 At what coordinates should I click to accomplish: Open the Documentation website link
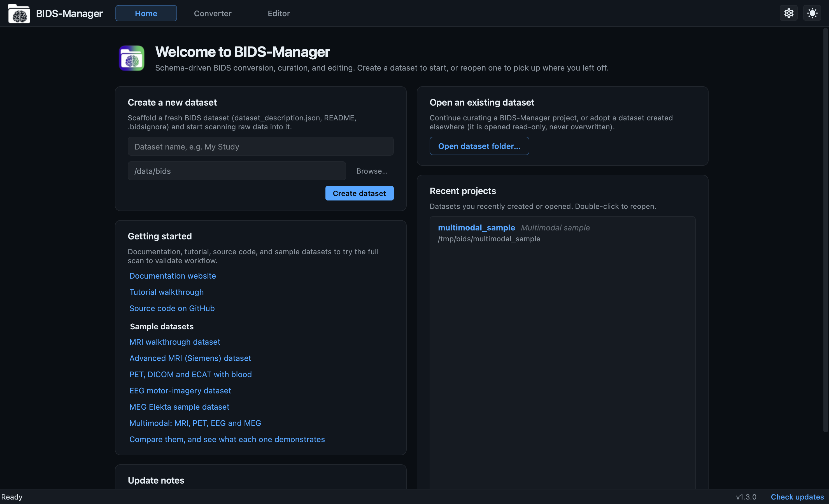click(x=173, y=276)
